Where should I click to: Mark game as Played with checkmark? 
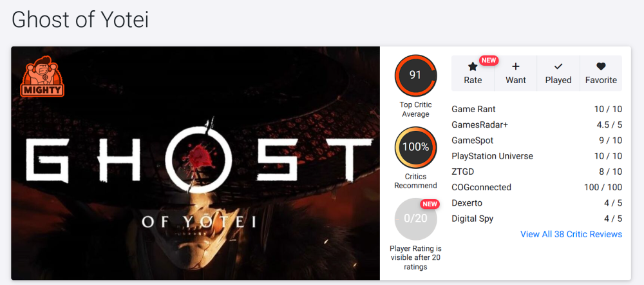tap(558, 74)
